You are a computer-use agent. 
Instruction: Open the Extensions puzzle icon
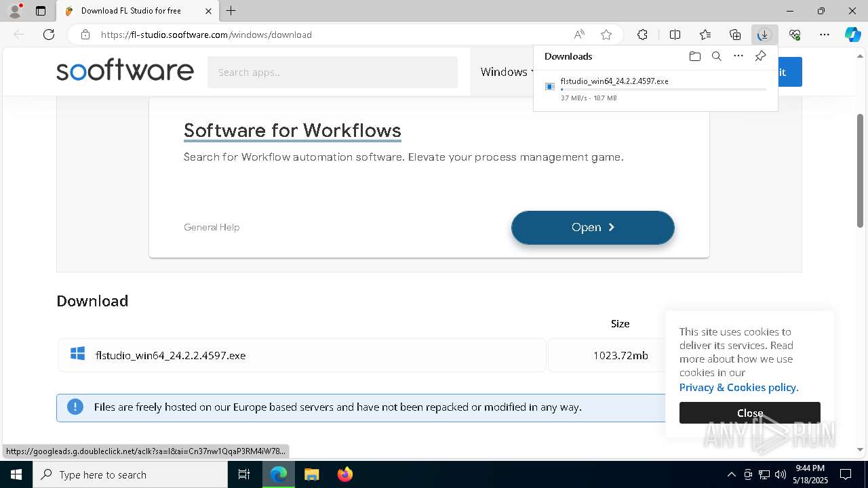pos(642,35)
